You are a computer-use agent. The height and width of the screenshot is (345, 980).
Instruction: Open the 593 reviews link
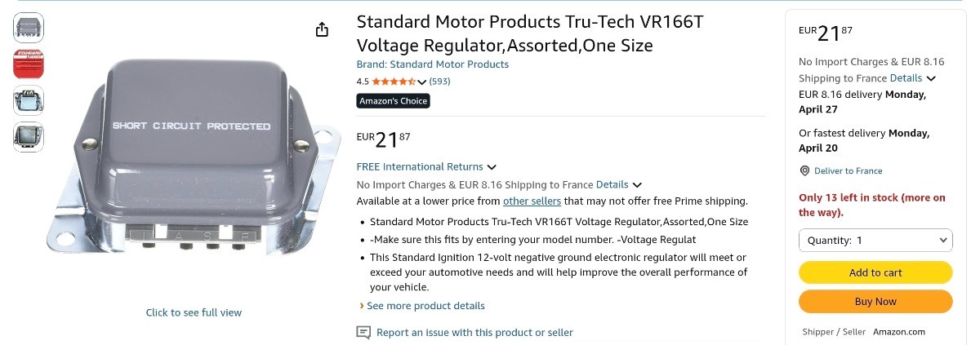pos(440,82)
